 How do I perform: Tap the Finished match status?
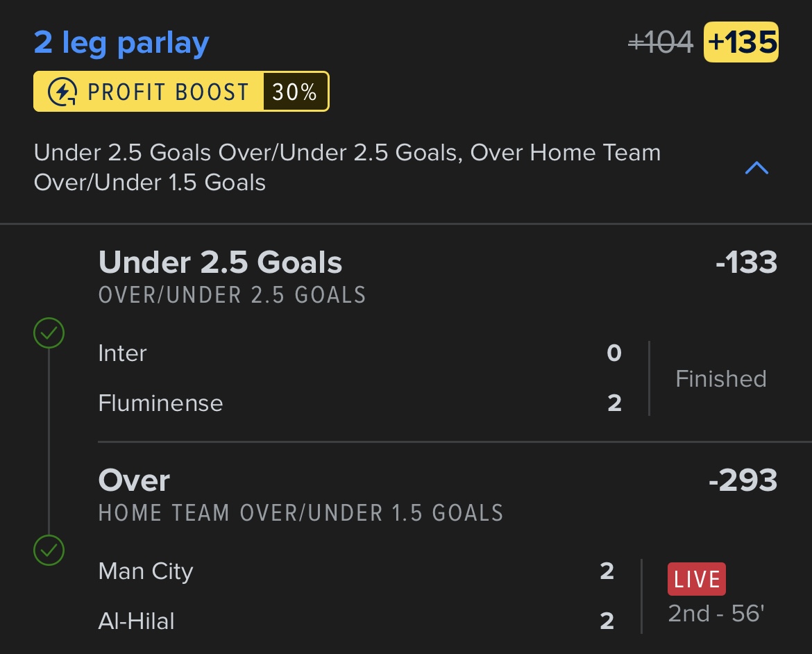[x=721, y=379]
